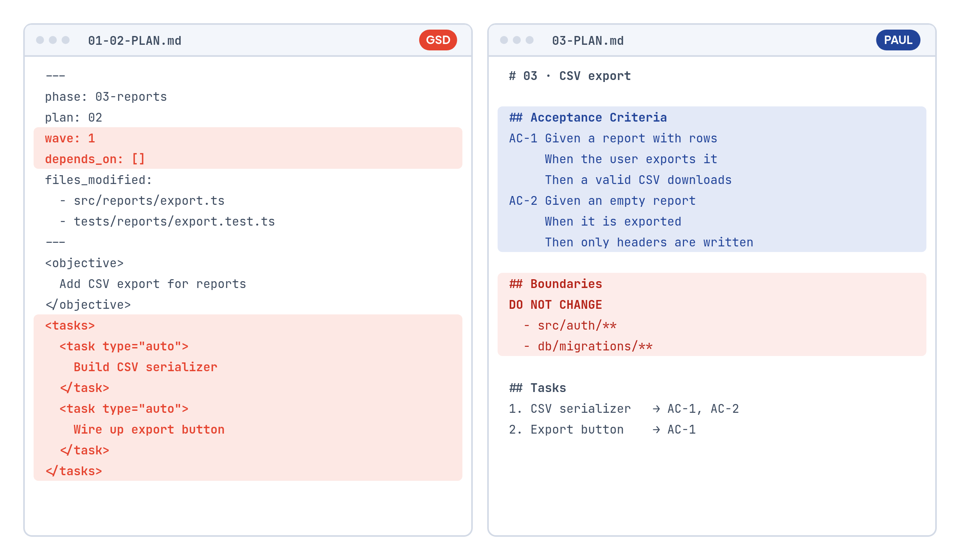The image size is (960, 560).
Task: Click the path tests/reports/export.test.ts
Action: click(174, 222)
